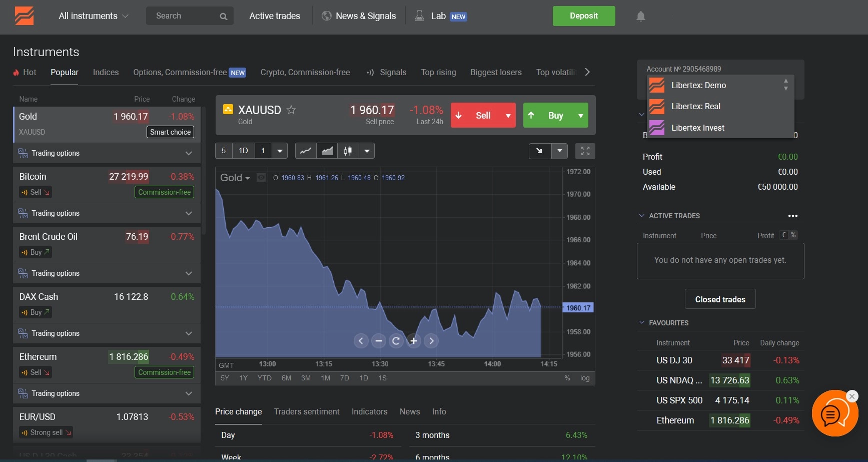Open the All instruments dropdown
This screenshot has width=868, height=462.
click(94, 16)
